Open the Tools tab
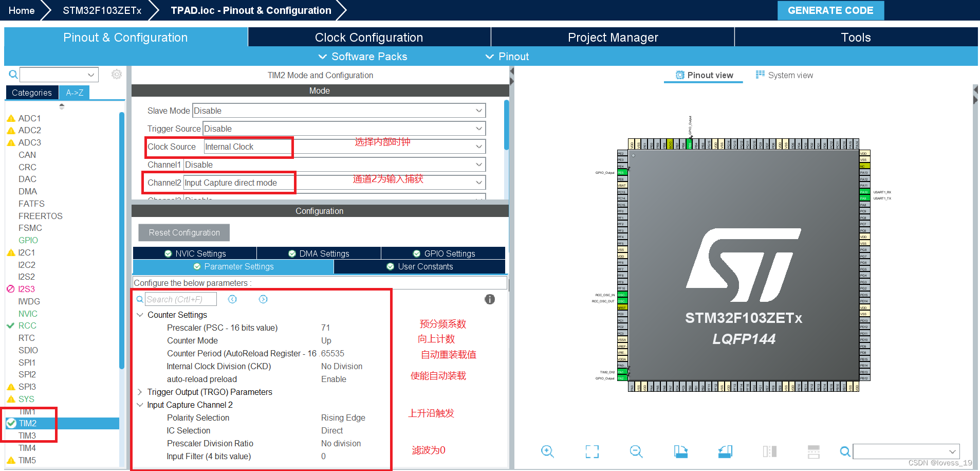 pos(856,37)
